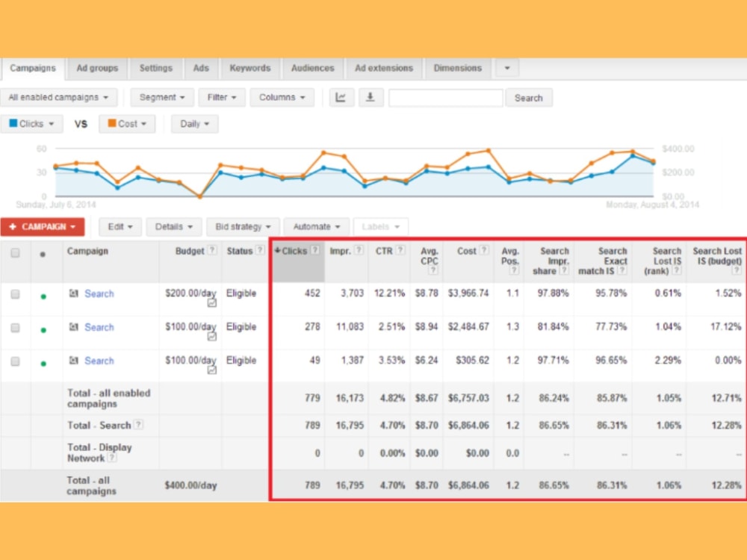This screenshot has width=747, height=560.
Task: Open the Daily interval dropdown
Action: tap(194, 124)
